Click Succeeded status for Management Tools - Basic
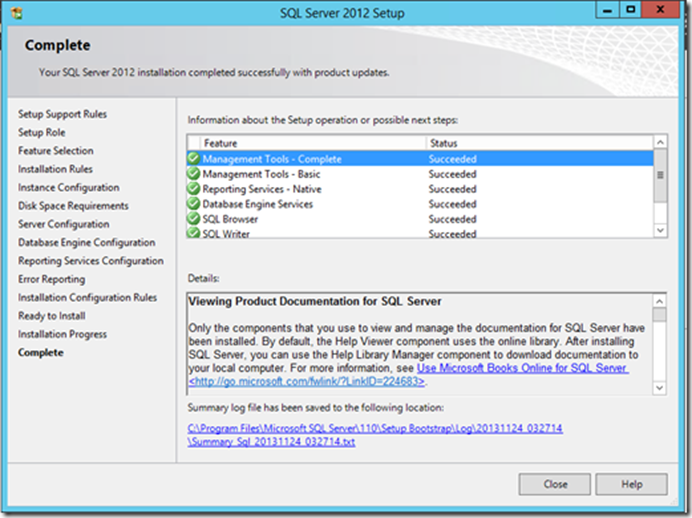This screenshot has height=518, width=692. point(452,174)
